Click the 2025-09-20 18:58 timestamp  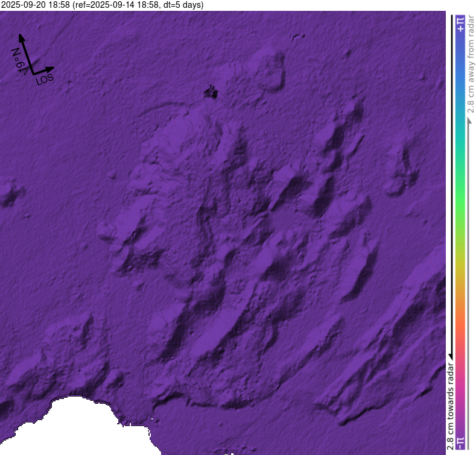[x=36, y=5]
